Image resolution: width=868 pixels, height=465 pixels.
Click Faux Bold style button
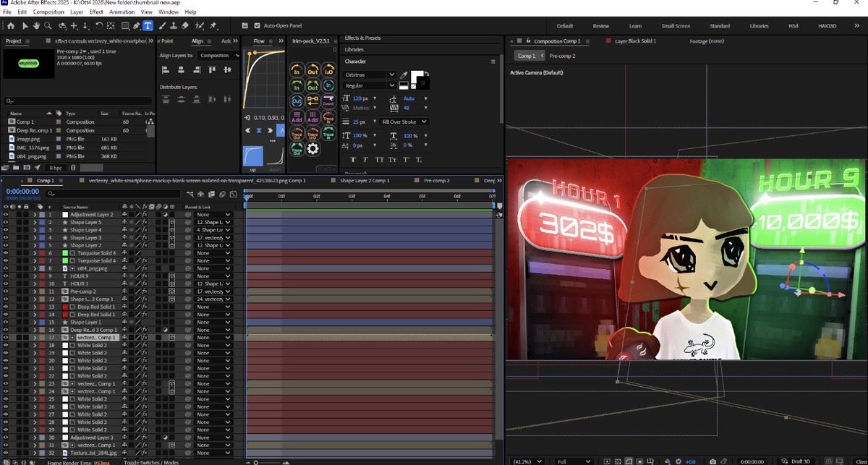pos(352,159)
